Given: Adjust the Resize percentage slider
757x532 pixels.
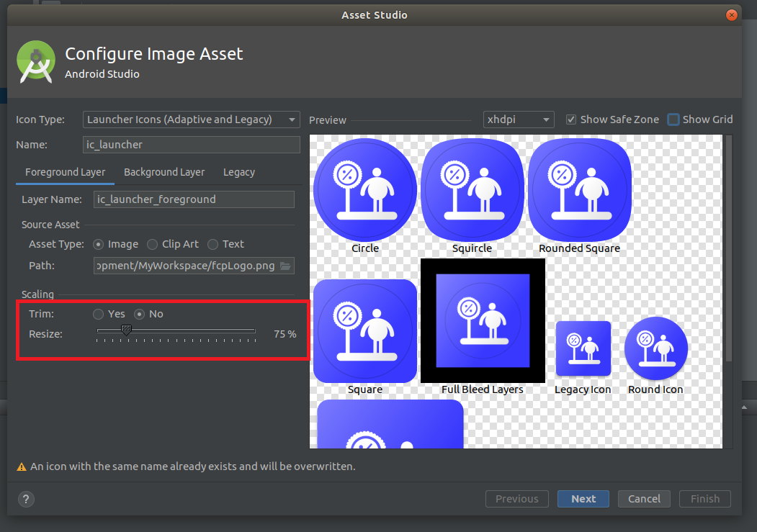Looking at the screenshot, I should 127,330.
